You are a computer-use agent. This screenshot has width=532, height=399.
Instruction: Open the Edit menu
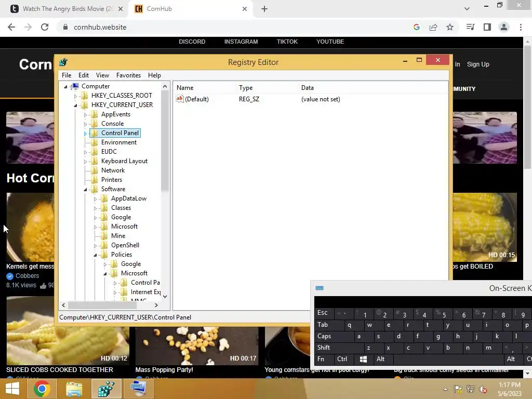[x=84, y=75]
